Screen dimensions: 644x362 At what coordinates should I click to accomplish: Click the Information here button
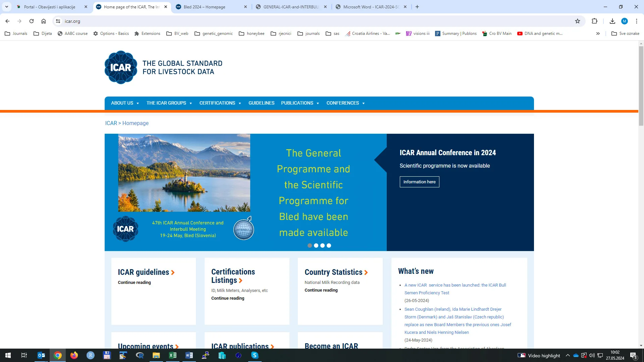coord(419,182)
